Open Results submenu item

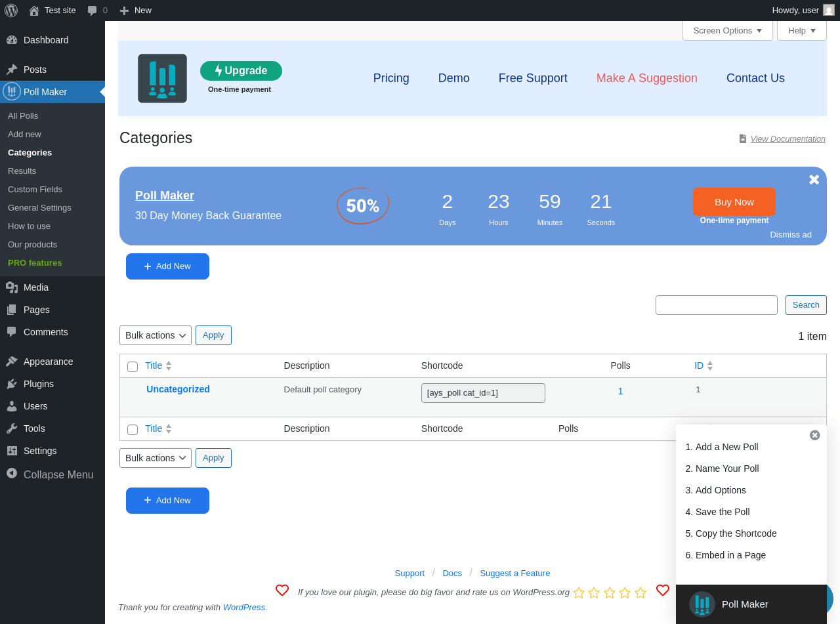click(22, 171)
